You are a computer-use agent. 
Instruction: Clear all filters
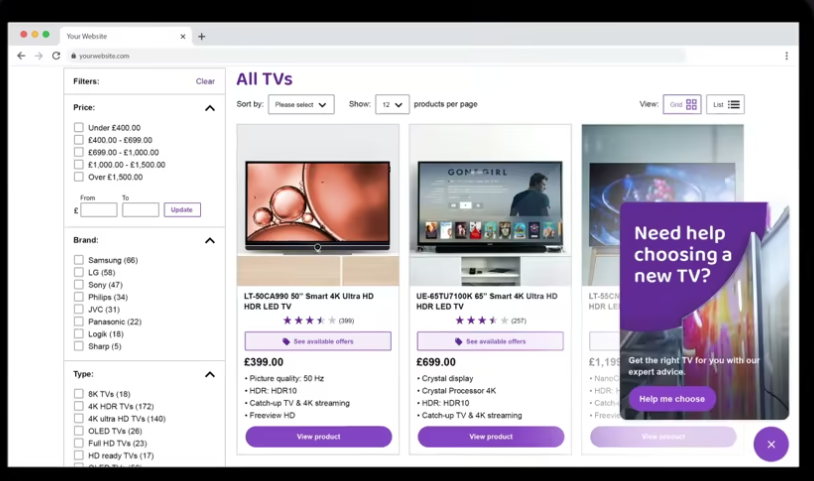tap(205, 81)
